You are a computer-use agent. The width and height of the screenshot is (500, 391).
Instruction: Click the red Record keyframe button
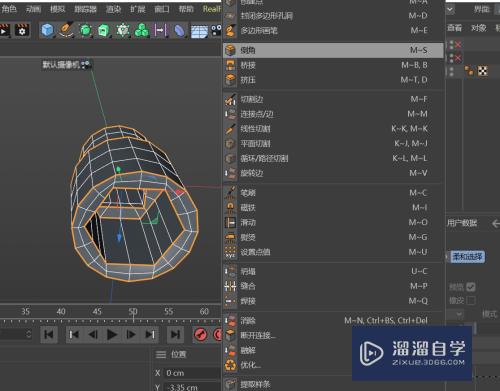(200, 334)
